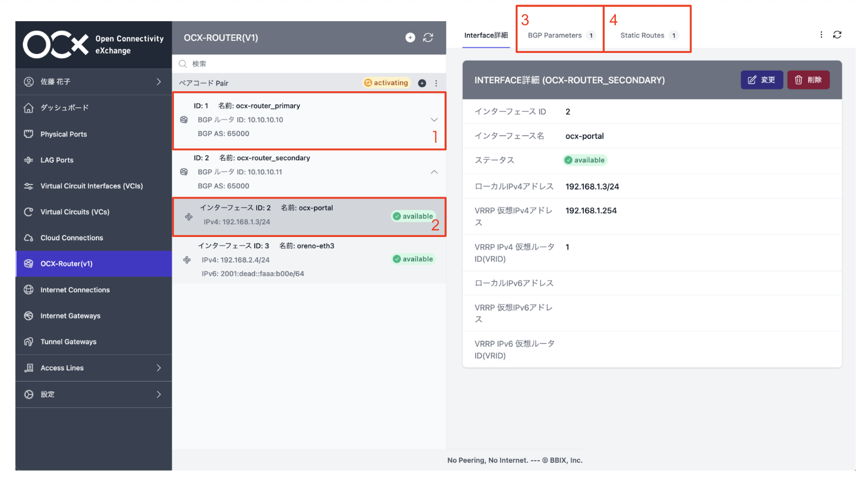The width and height of the screenshot is (868, 479).
Task: Open the Tunnel Gateways menu item
Action: coord(94,342)
